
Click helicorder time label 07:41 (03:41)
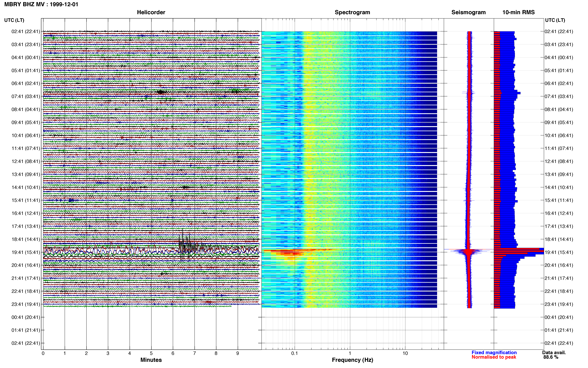(x=26, y=96)
